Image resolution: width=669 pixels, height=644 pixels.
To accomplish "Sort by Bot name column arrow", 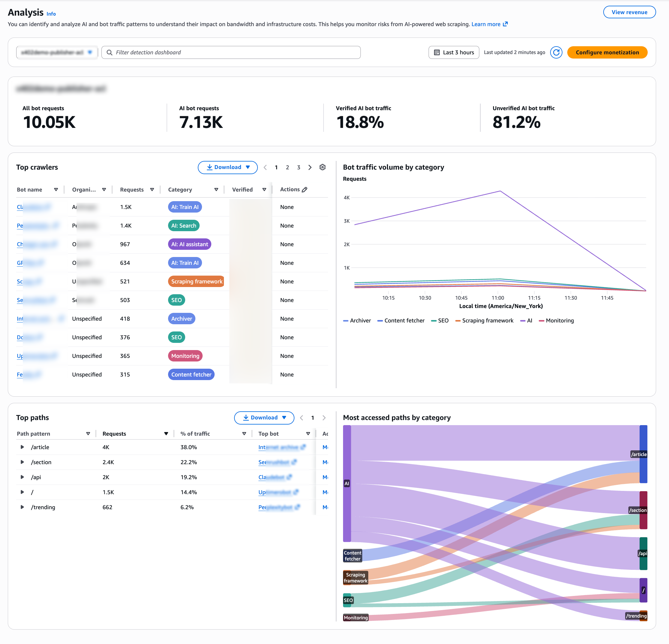I will click(x=56, y=189).
